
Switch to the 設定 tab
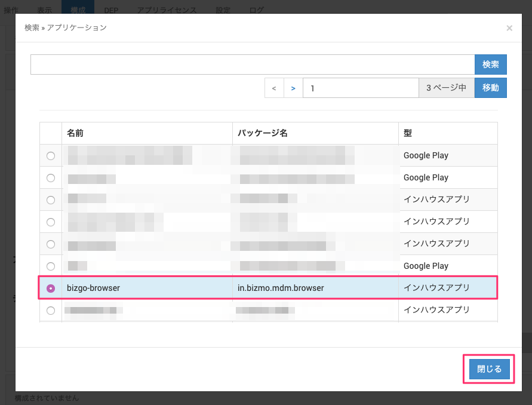(223, 10)
